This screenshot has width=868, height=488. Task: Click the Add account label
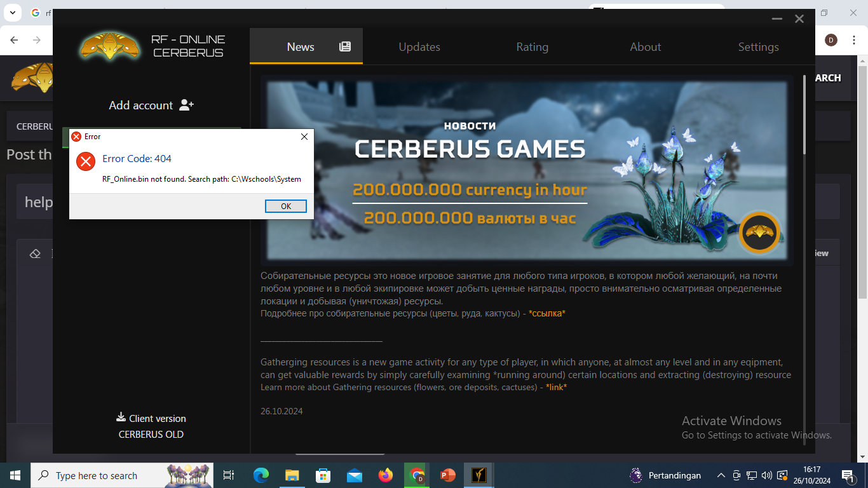pos(141,105)
